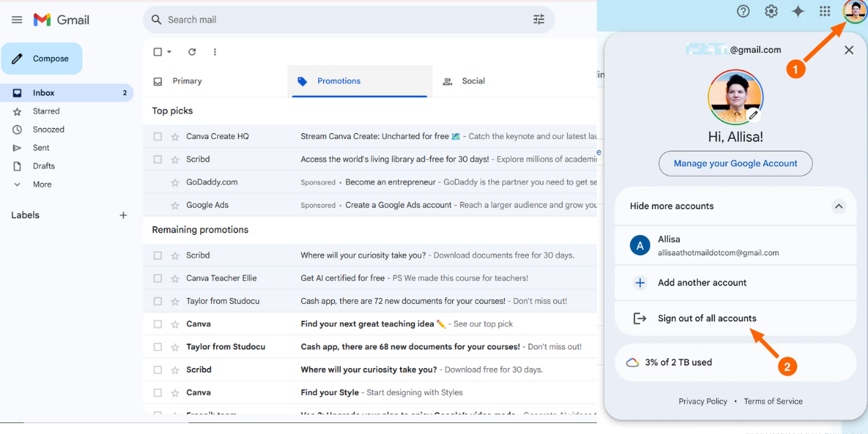Open the Scribd Download free for 30 days email
Viewport: 868px width, 434px height.
pos(422,370)
